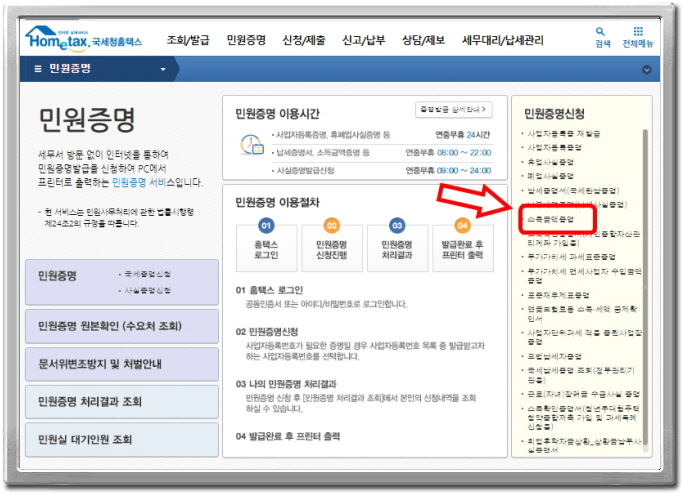The image size is (682, 493).
Task: Select 부가가치세 과세표준증명 link
Action: click(x=571, y=257)
